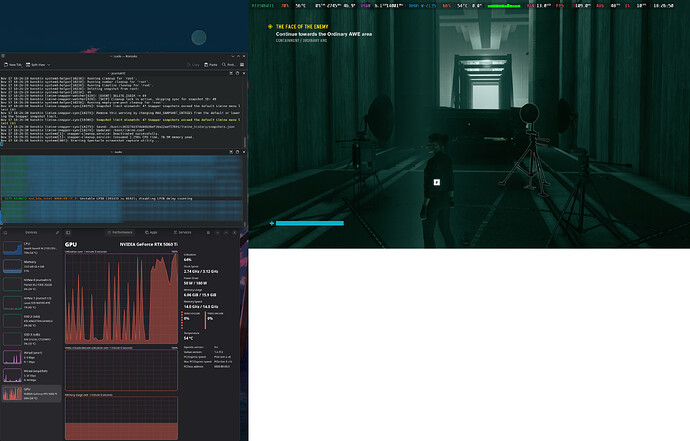The height and width of the screenshot is (441, 690).
Task: Select the NVMe 0 drive in sidebar
Action: (x=31, y=284)
